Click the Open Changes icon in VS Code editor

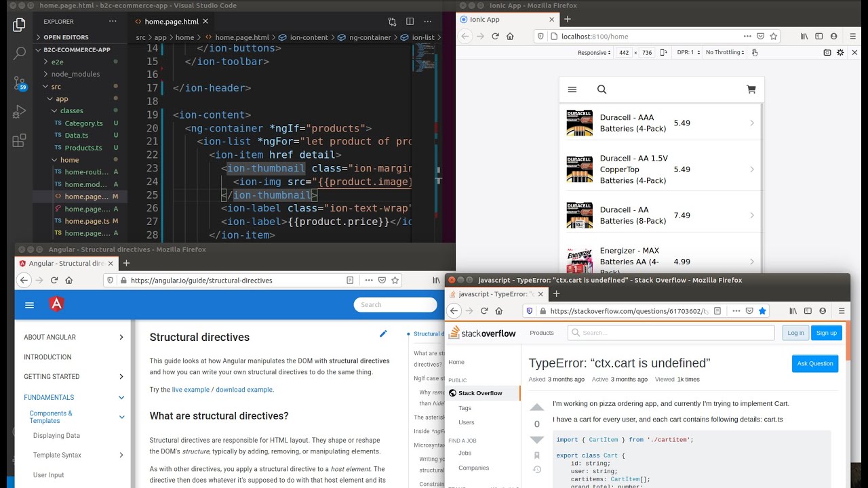392,22
